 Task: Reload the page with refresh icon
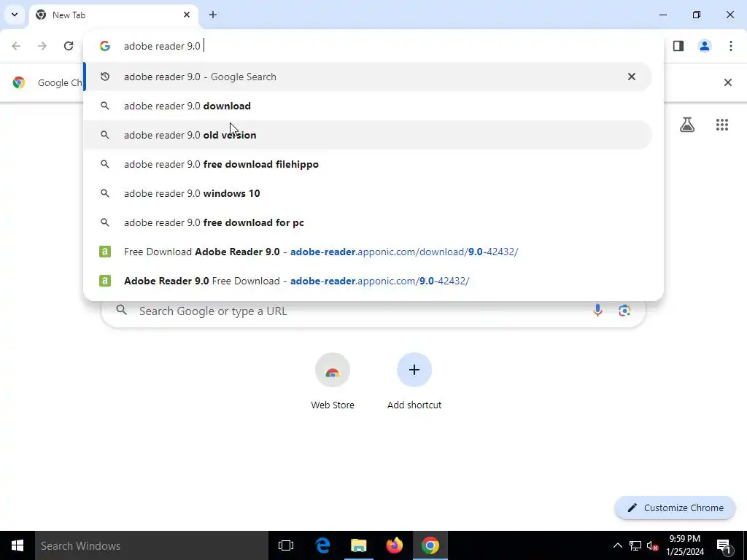pos(69,46)
